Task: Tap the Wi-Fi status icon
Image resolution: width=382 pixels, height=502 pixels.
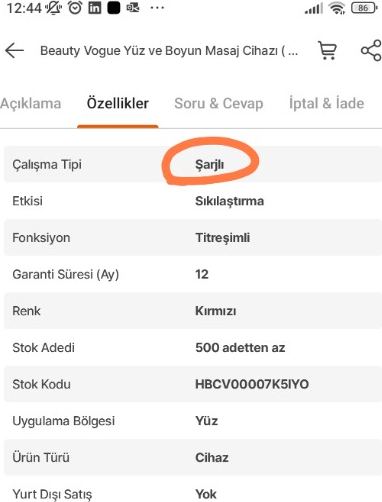Action: click(x=336, y=8)
